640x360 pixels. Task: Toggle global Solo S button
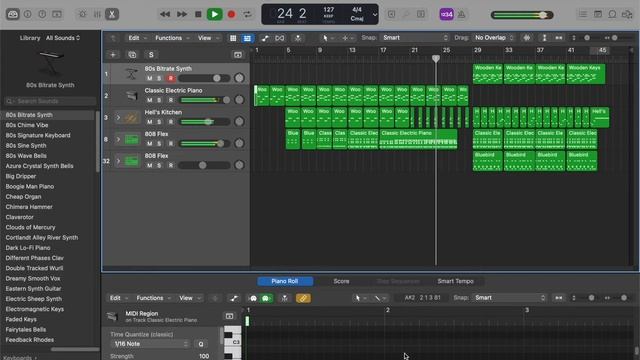point(151,55)
